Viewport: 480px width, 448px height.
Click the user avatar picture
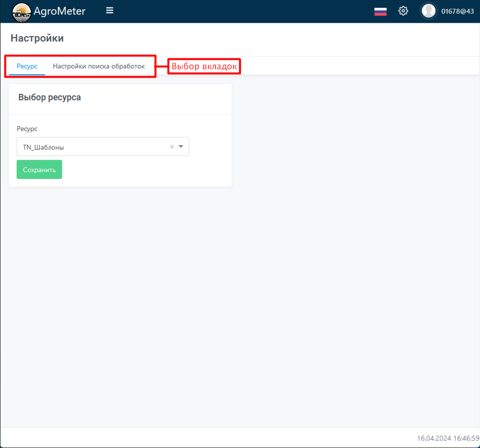428,11
